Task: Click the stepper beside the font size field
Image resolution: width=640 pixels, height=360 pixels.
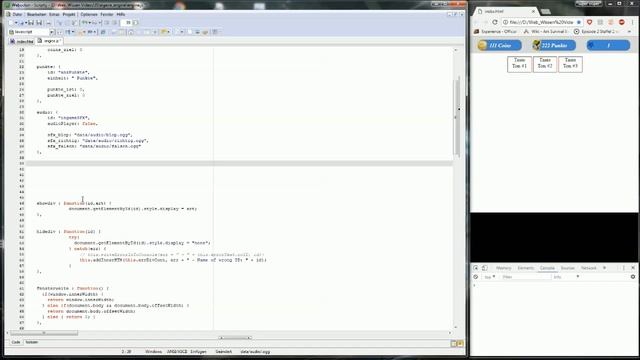Action: pos(136,23)
